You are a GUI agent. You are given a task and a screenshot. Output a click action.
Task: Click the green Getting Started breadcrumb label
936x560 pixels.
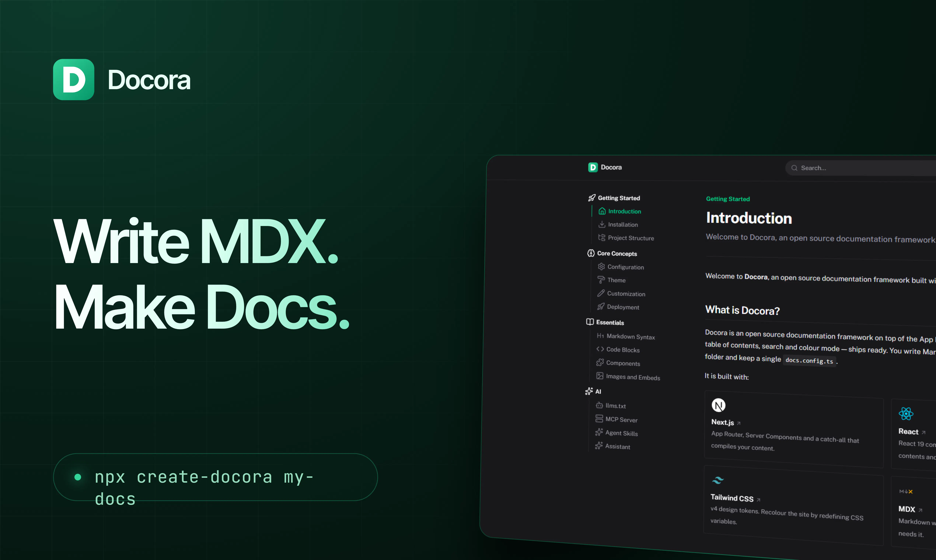728,199
